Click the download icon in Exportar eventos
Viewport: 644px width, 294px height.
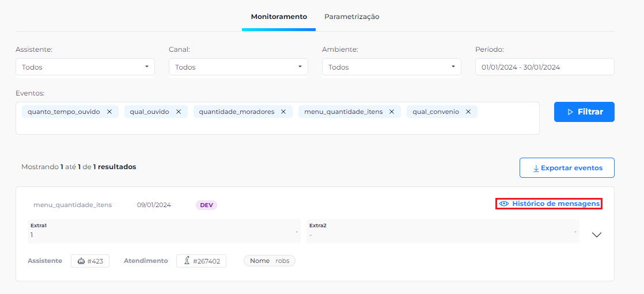point(536,168)
